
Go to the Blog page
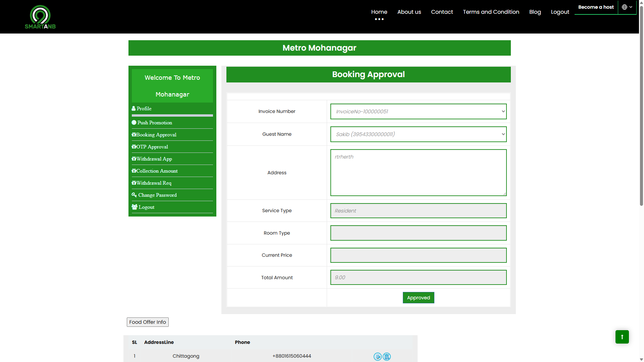click(535, 12)
